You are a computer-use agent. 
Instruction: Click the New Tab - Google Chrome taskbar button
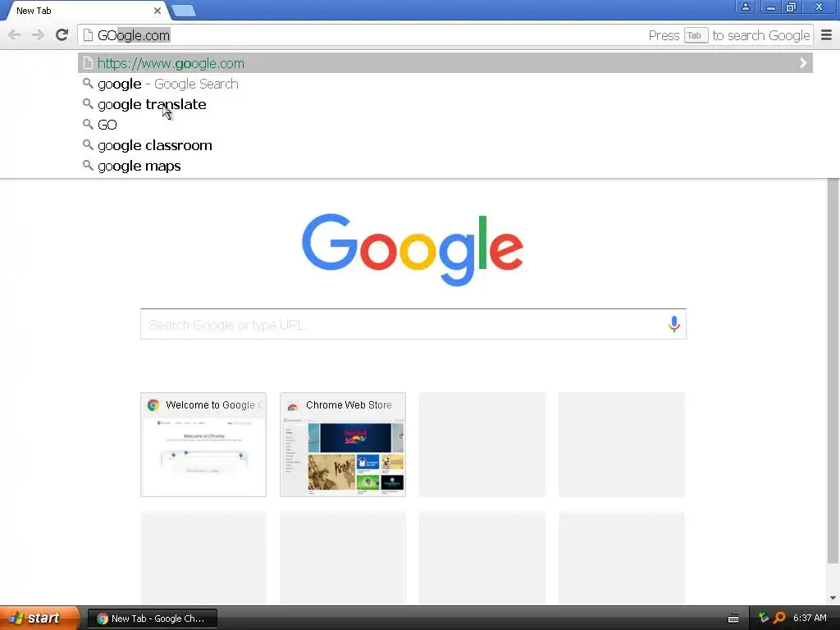pos(152,619)
